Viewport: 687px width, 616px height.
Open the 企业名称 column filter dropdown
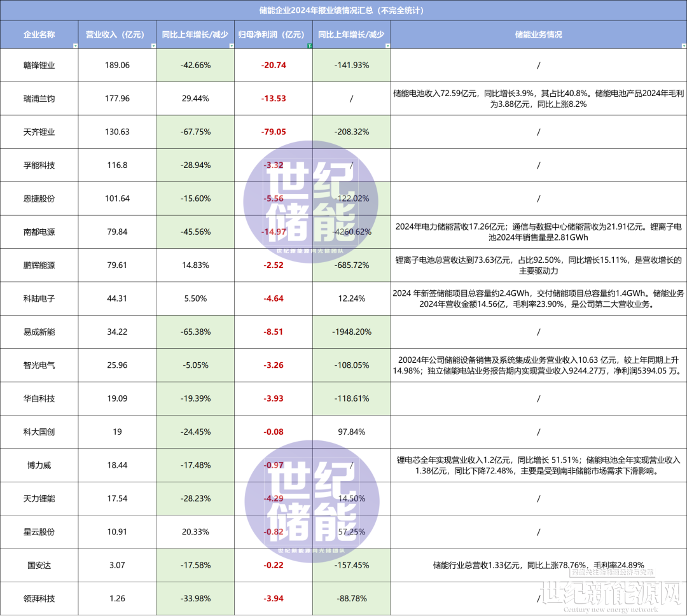click(75, 46)
